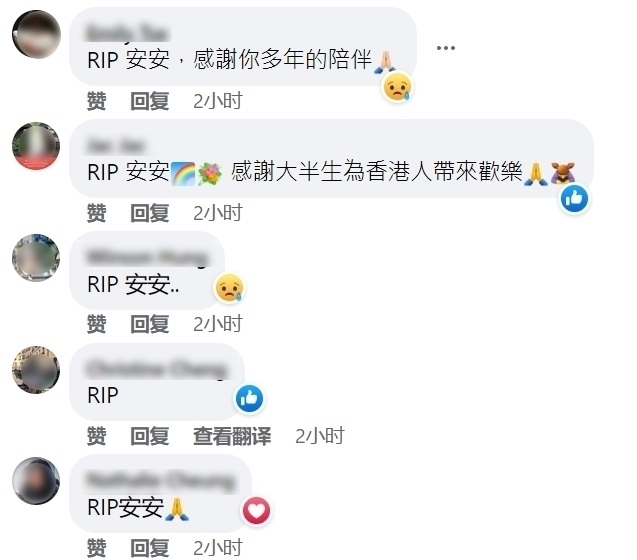The image size is (637, 560).
Task: Click 查看翻译 under the RIP comment
Action: (232, 436)
